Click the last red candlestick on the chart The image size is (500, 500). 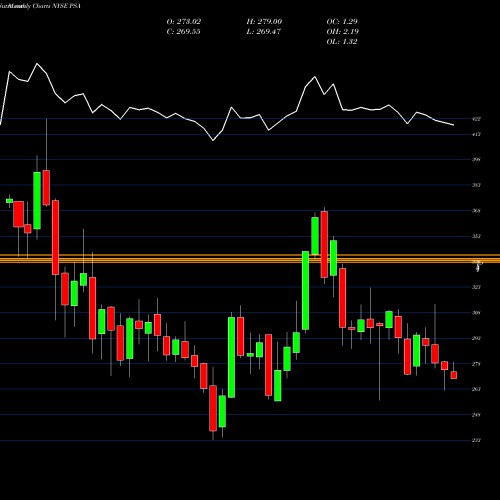454,375
